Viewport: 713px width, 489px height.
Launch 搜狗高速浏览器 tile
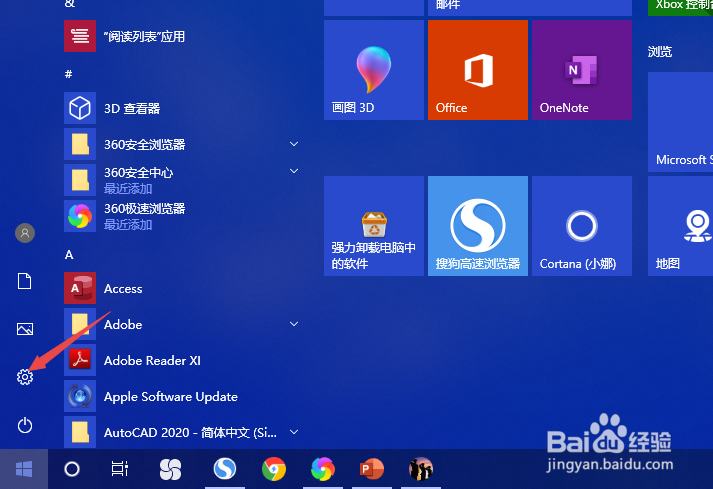click(x=478, y=226)
